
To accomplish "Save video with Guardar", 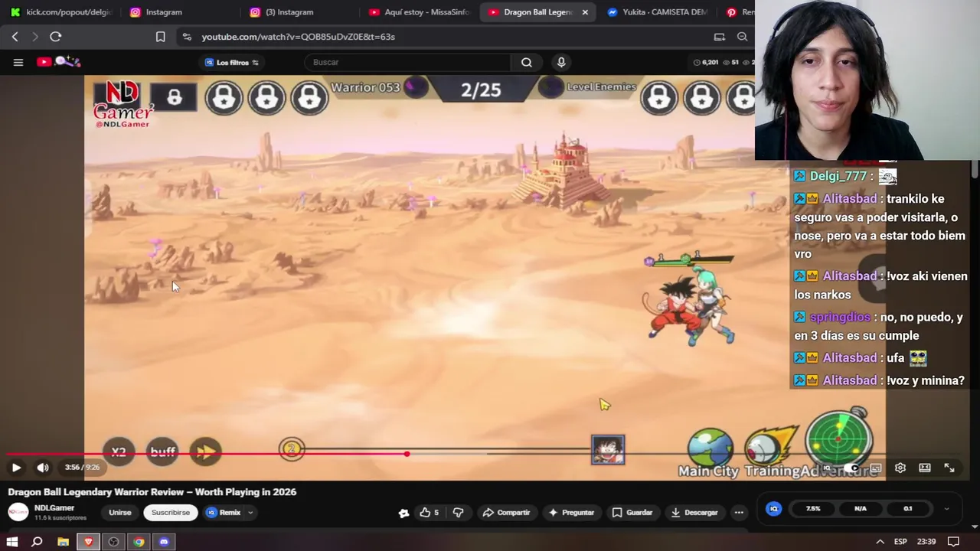I will [x=632, y=513].
